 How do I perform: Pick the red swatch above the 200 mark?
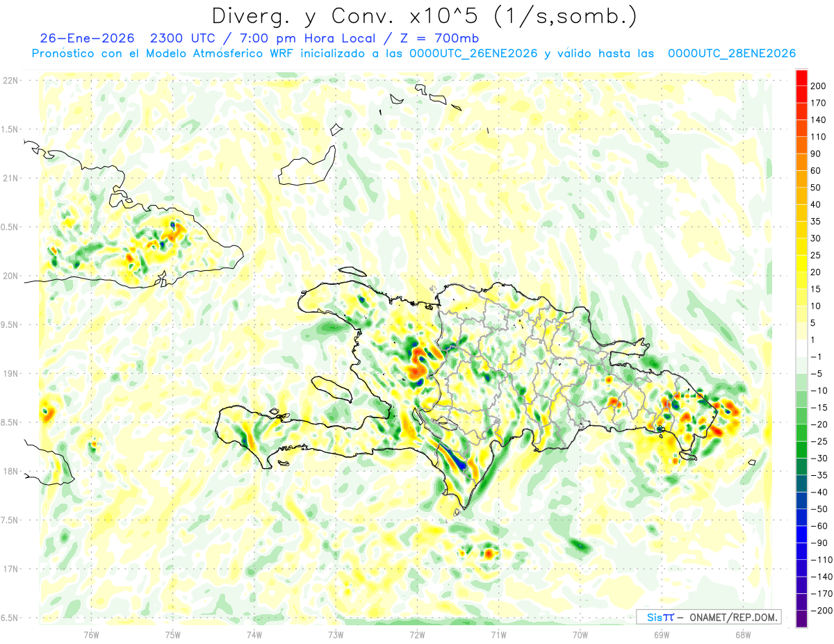801,78
